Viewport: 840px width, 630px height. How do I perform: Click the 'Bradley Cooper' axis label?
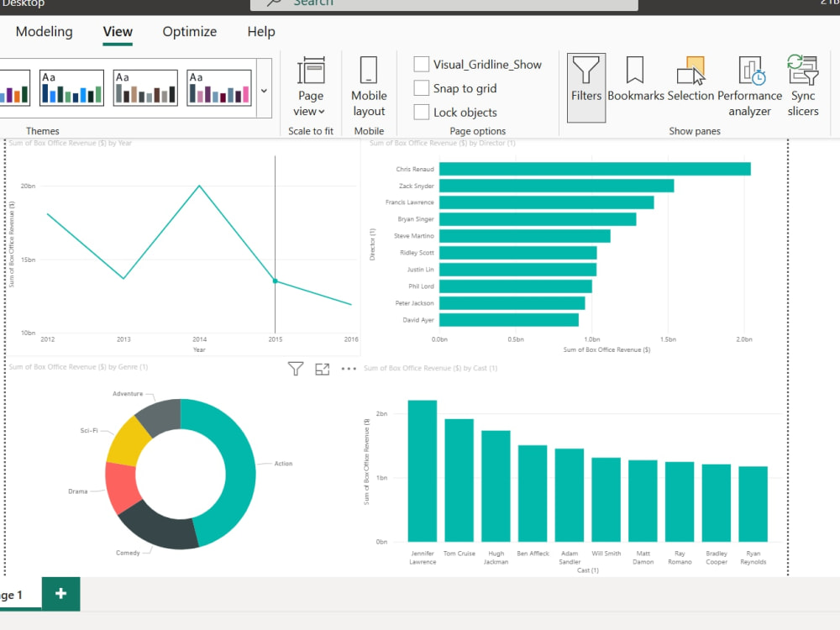717,558
